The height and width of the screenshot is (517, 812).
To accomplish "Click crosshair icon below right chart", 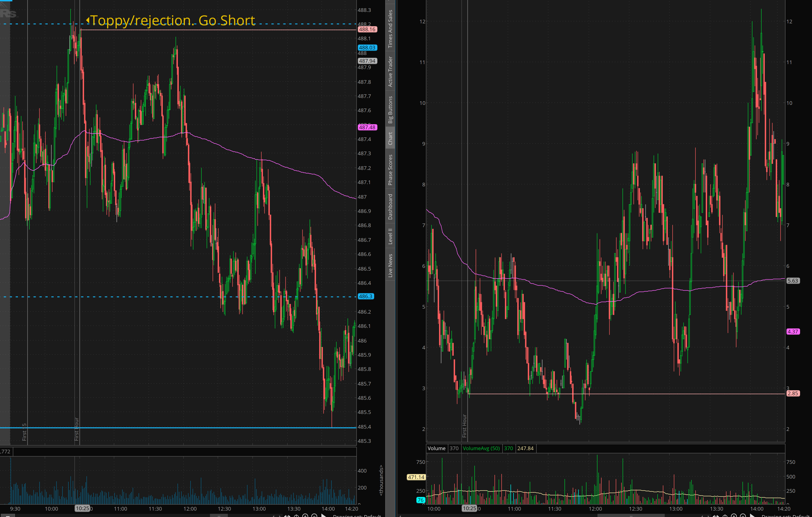I will click(725, 516).
